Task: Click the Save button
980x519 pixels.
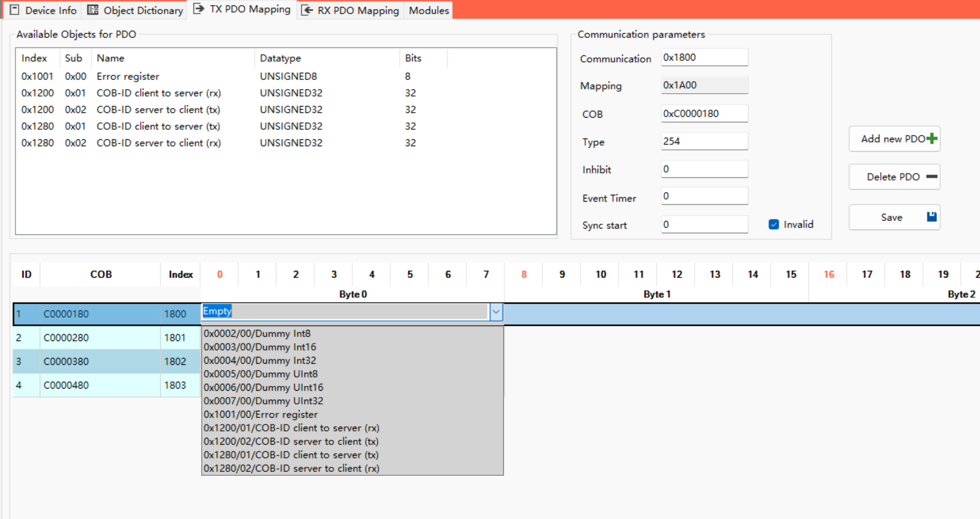Action: click(x=894, y=217)
